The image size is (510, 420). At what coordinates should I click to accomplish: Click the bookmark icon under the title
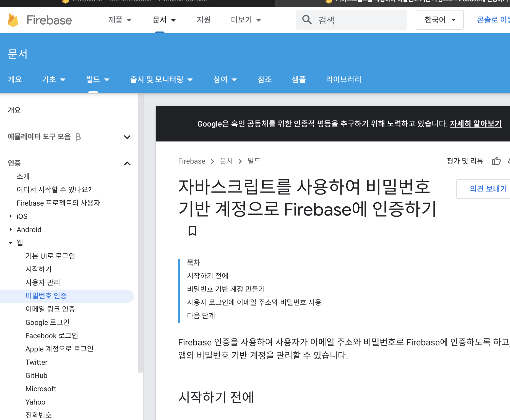(x=192, y=231)
